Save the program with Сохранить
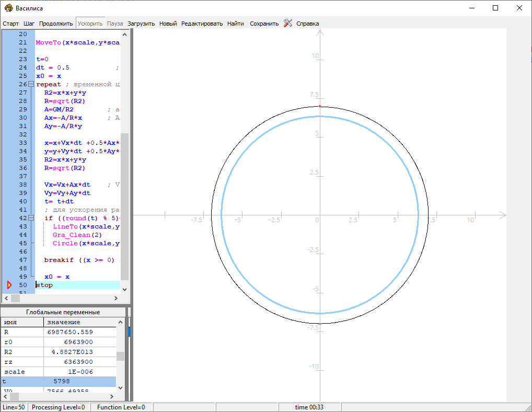This screenshot has width=532, height=412. (x=264, y=24)
